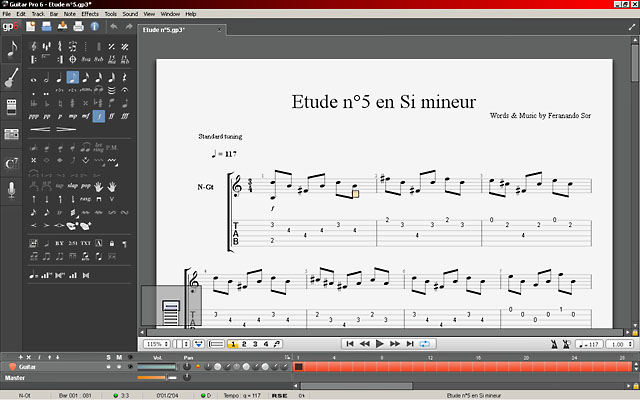Screen dimensions: 640x400
Task: Toggle Solo on Guitar track
Action: click(109, 367)
